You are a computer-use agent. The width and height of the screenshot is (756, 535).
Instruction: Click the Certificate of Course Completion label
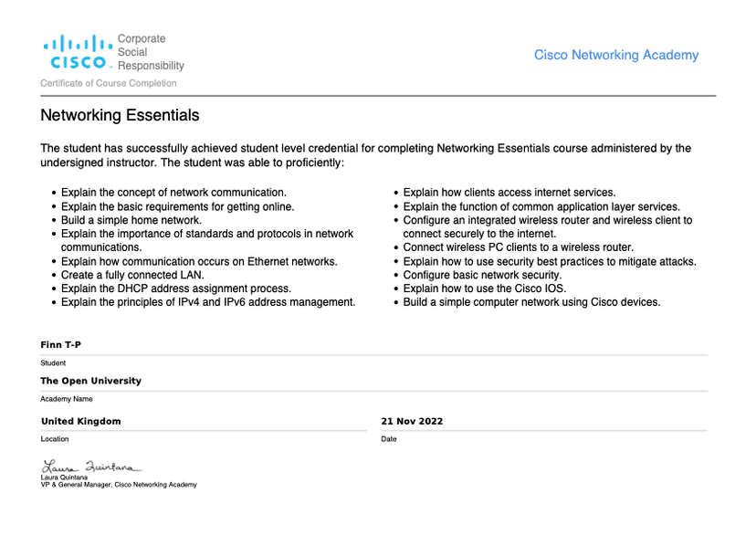coord(109,83)
